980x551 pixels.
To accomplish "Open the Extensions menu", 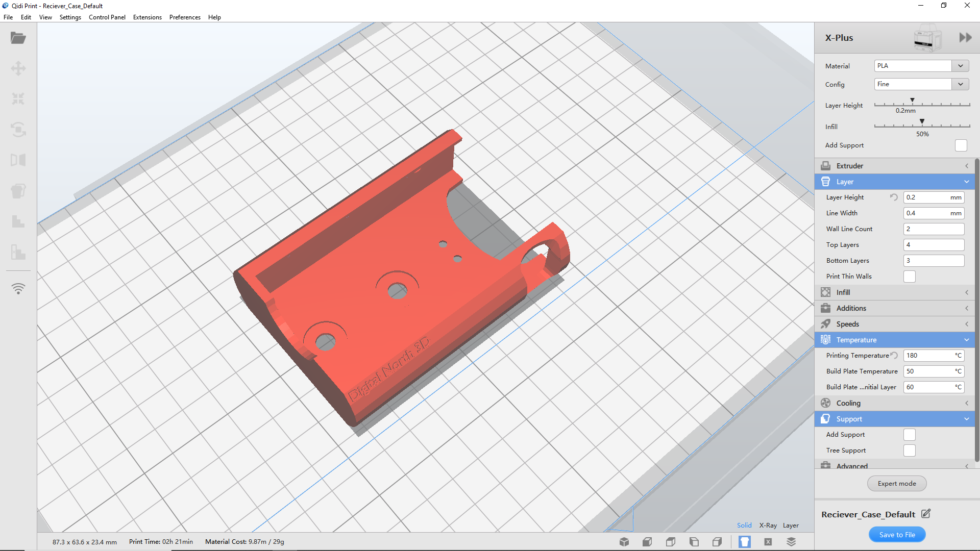I will (147, 17).
